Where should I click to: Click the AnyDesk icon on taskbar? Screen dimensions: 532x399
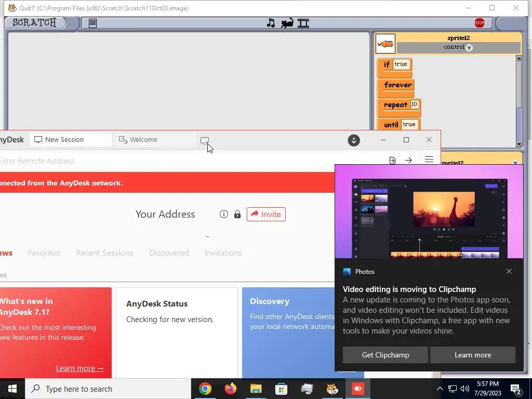coord(357,389)
